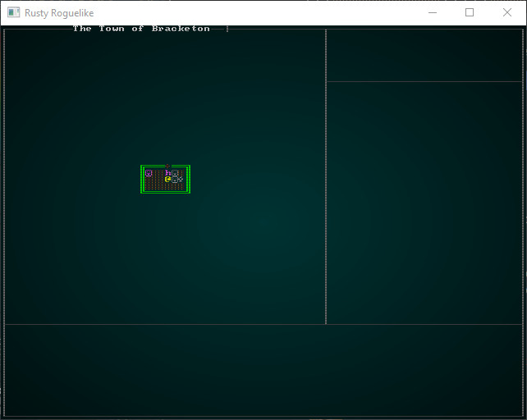Click 'The Town of Bracketon' map title

click(141, 29)
